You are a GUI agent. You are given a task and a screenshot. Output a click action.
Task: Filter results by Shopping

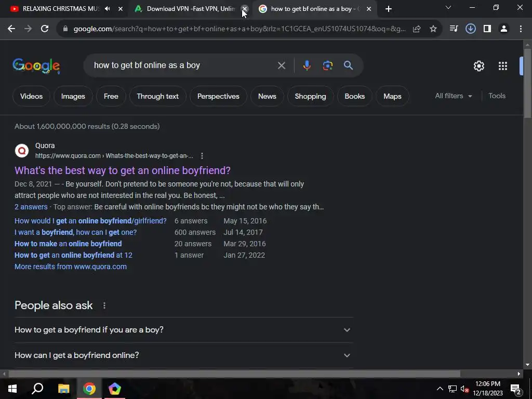coord(310,96)
